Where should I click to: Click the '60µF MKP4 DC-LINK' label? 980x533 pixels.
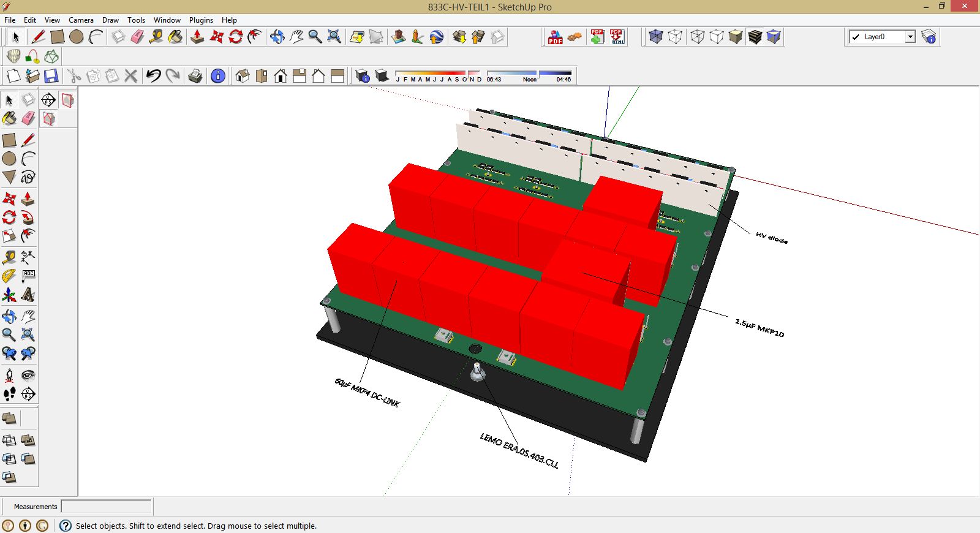(x=367, y=393)
